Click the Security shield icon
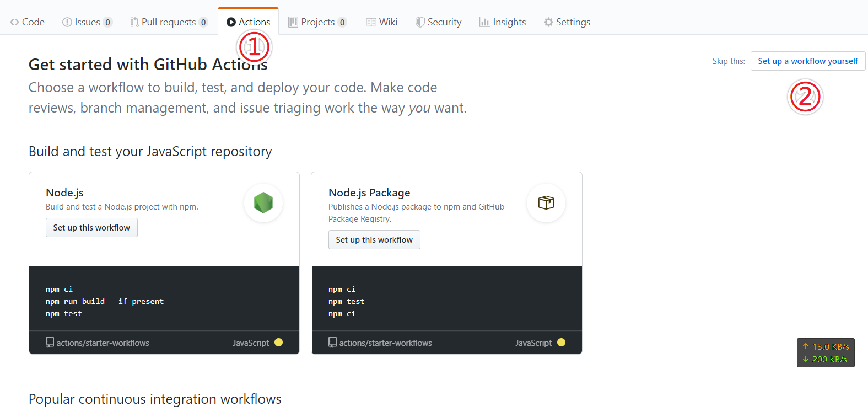The height and width of the screenshot is (417, 868). [x=420, y=22]
